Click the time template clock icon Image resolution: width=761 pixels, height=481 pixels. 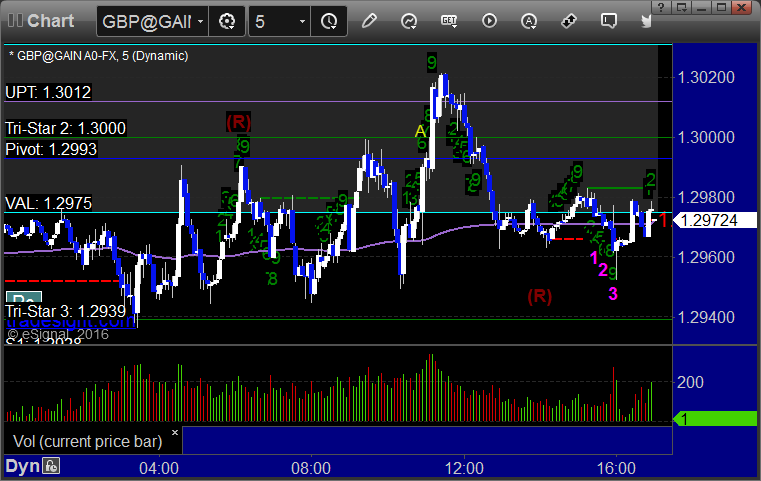tap(329, 21)
